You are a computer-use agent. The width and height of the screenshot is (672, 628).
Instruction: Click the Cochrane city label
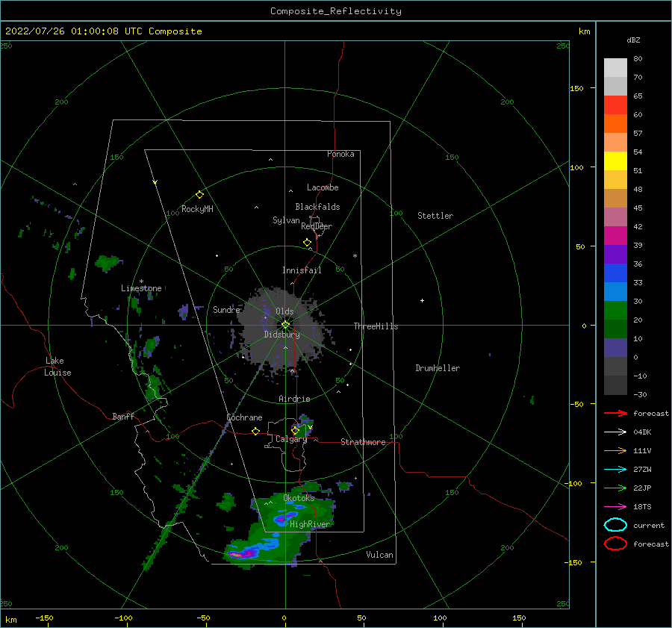244,417
